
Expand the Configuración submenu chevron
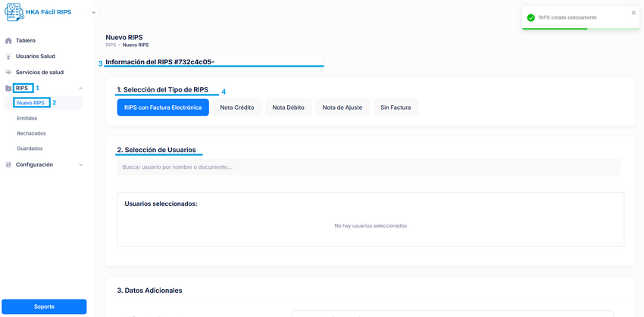click(x=81, y=165)
